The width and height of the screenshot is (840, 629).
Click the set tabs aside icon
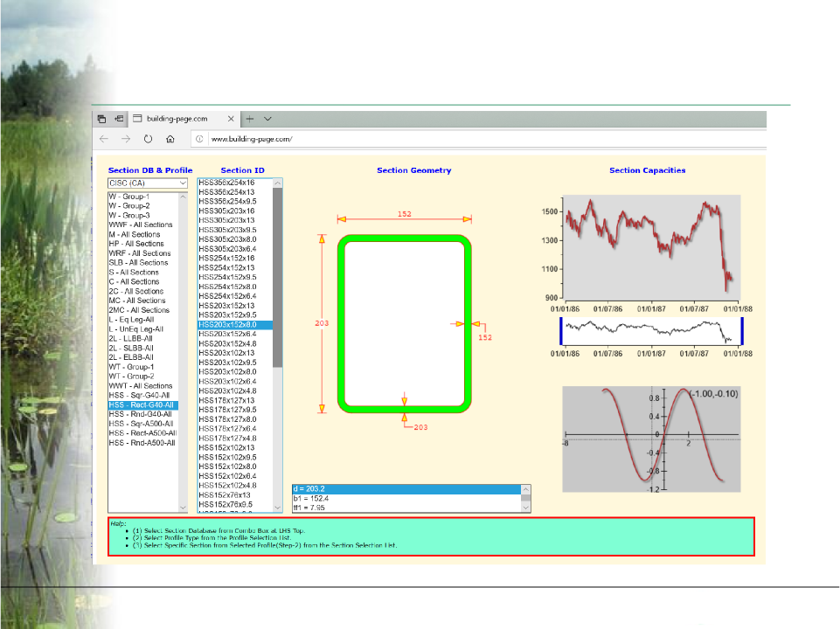pyautogui.click(x=119, y=119)
